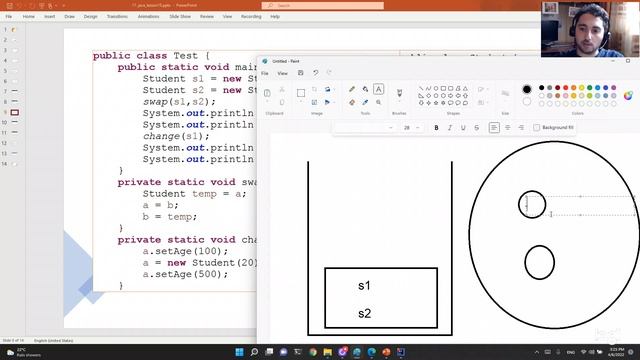640x360 pixels.
Task: Expand the Select tool options arrow
Action: coord(301,102)
